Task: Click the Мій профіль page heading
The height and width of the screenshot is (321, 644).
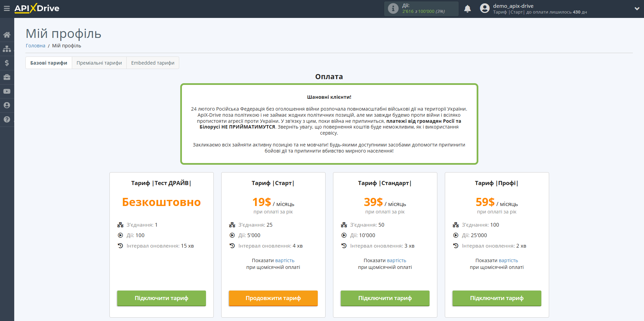Action: 64,33
